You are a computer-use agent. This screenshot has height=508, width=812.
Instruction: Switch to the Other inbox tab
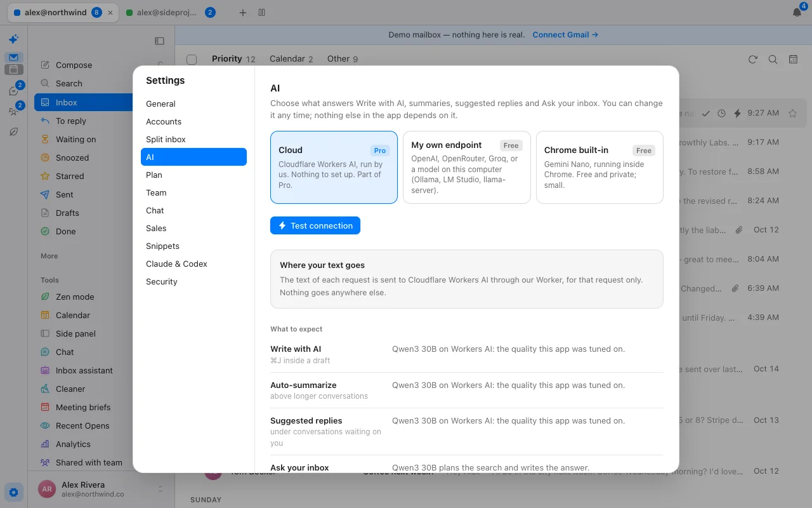[343, 59]
